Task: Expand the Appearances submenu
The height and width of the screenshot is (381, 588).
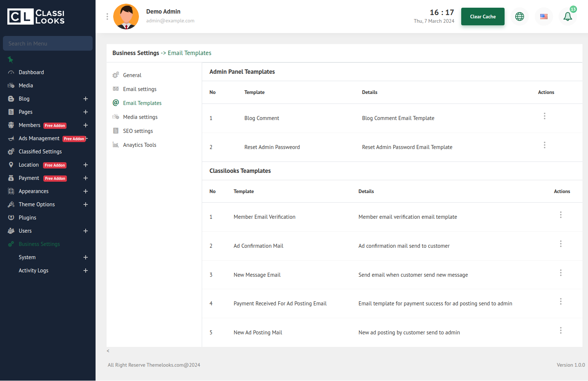Action: click(x=86, y=191)
